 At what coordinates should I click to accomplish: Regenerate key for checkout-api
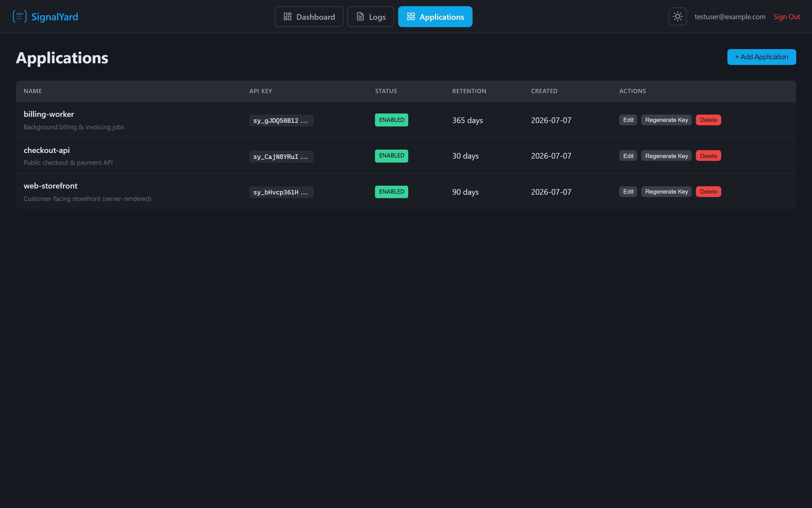(x=666, y=156)
